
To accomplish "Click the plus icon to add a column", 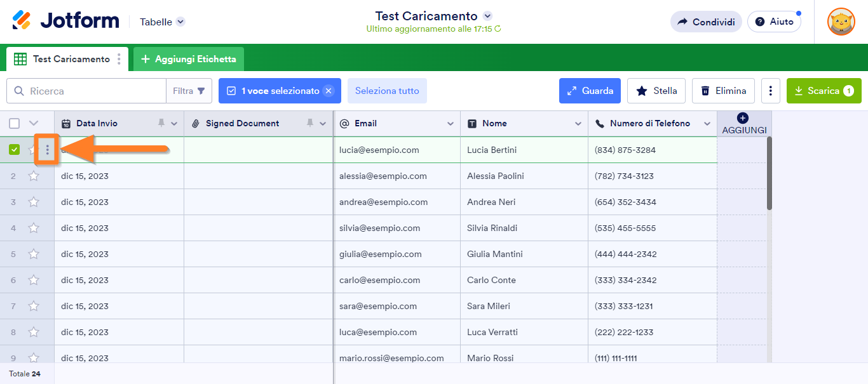I will pos(743,118).
